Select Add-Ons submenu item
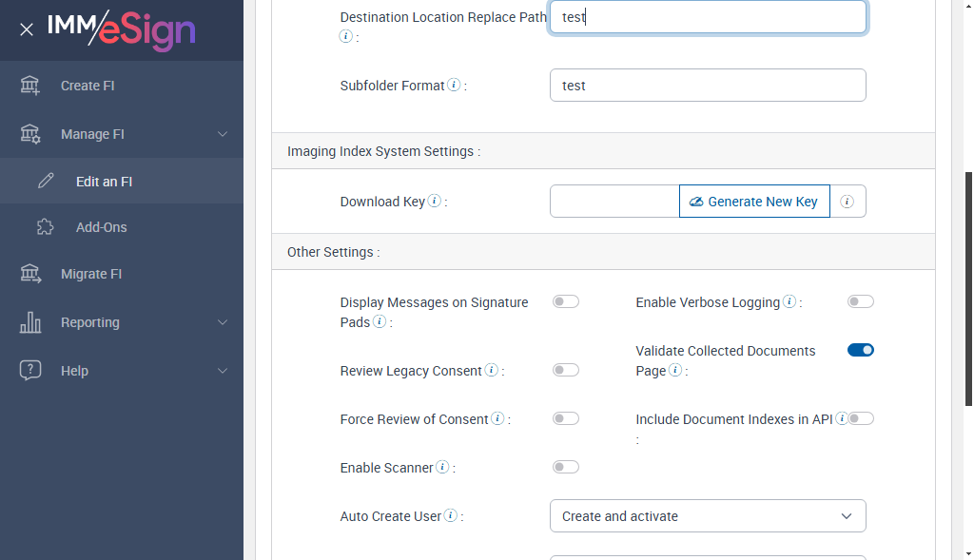The width and height of the screenshot is (974, 560). [x=122, y=226]
